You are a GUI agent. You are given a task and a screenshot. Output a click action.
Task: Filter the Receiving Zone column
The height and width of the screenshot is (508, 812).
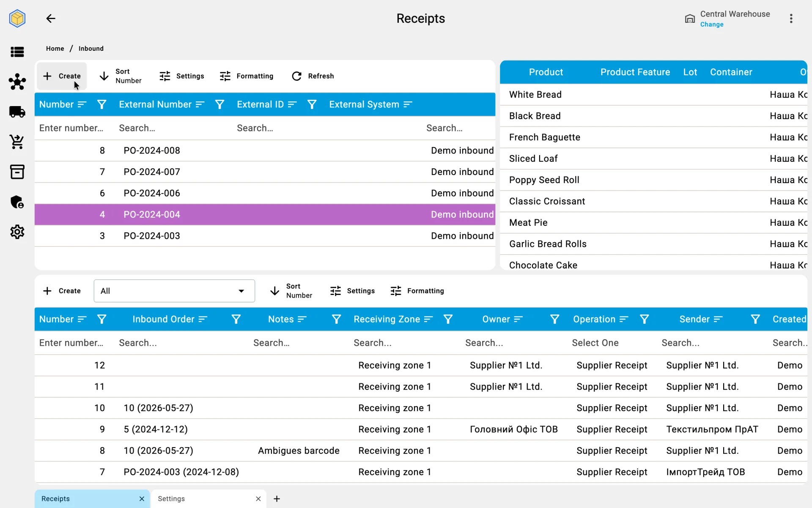click(x=448, y=319)
